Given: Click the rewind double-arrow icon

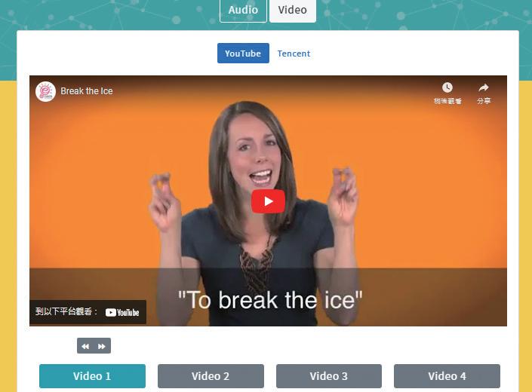Looking at the screenshot, I should pos(85,346).
